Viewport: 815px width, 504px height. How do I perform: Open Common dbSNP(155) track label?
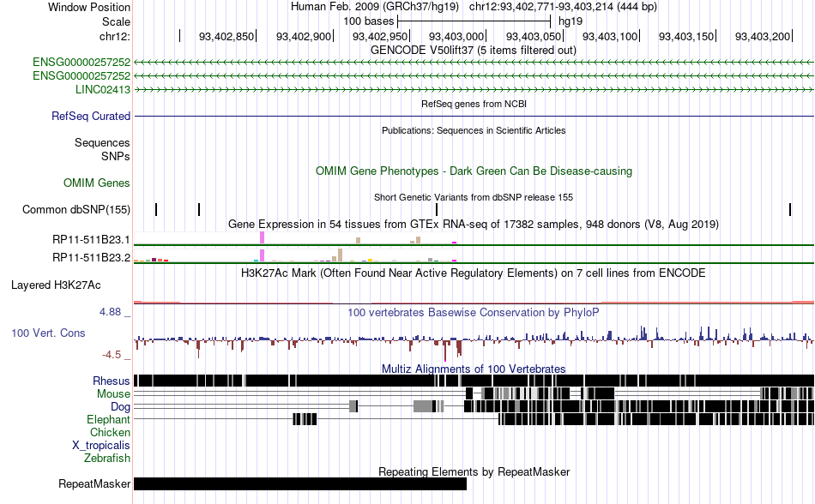tap(76, 210)
